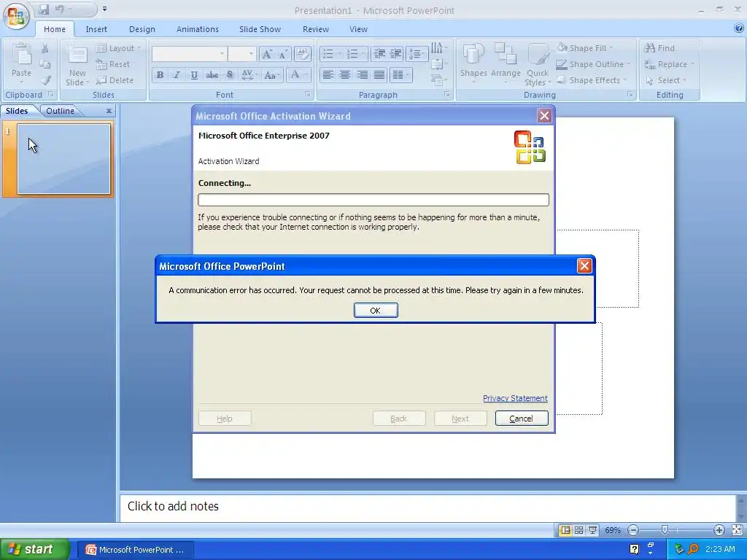Switch to the Outline pane tab
The height and width of the screenshot is (560, 747).
60,111
